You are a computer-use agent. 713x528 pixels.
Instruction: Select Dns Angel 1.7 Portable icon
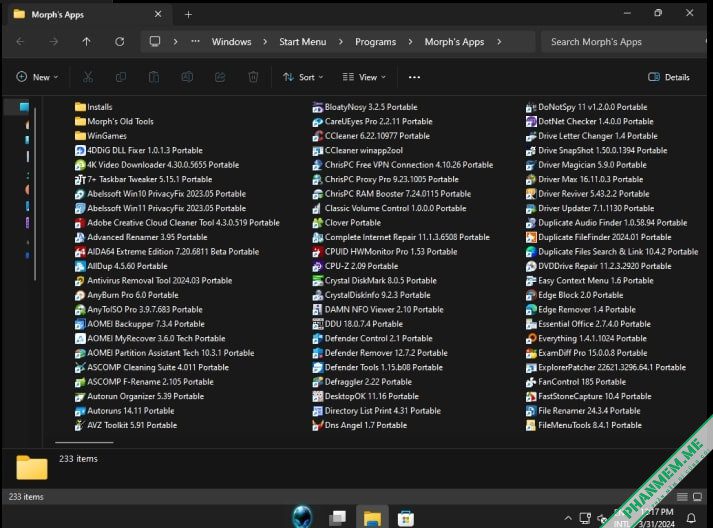tap(317, 425)
